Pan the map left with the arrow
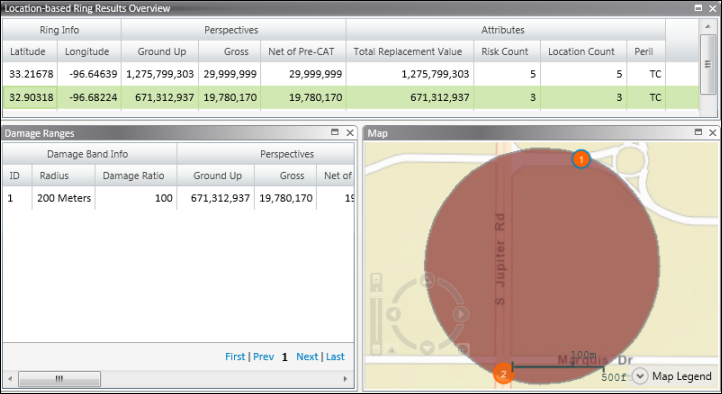The height and width of the screenshot is (394, 722). 394,314
